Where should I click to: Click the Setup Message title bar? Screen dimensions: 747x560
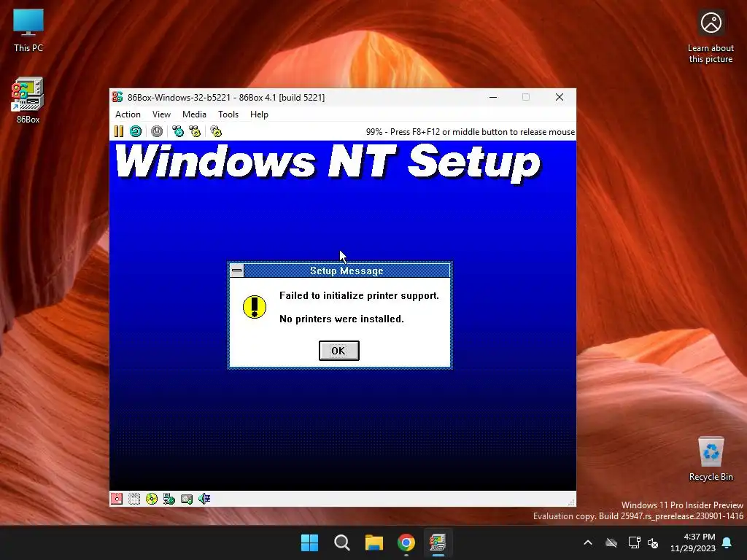pos(347,271)
